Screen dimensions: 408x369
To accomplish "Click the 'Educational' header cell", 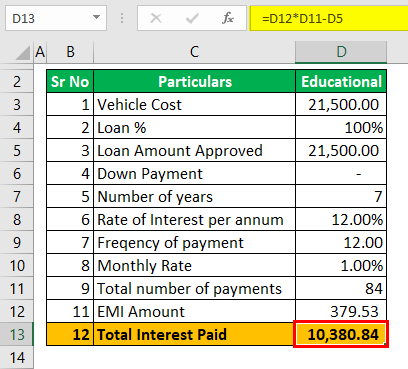I will [x=341, y=81].
